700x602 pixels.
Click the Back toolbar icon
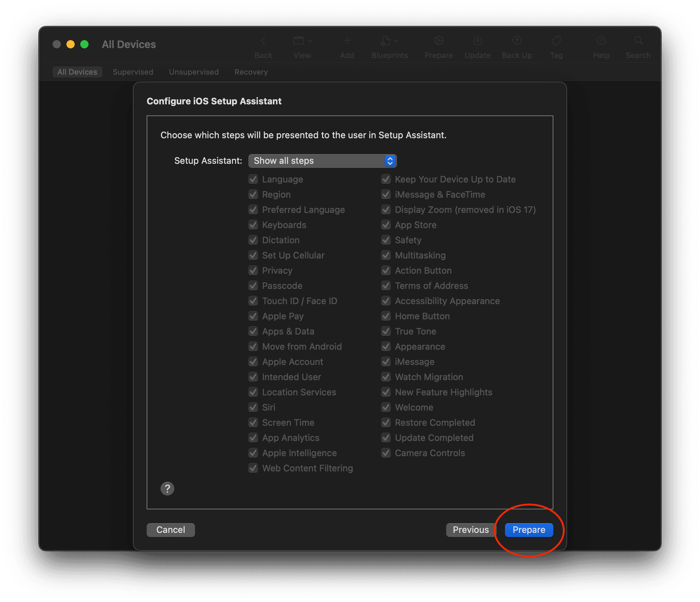tap(263, 41)
